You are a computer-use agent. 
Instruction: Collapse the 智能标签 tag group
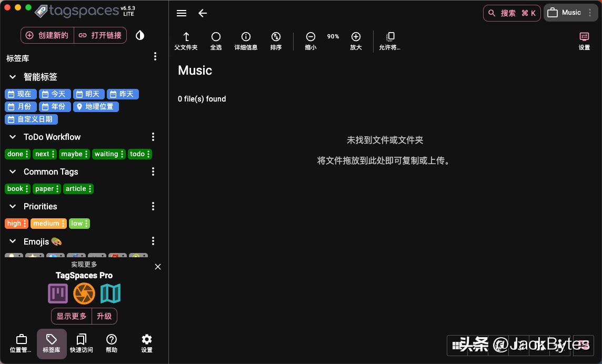coord(13,77)
